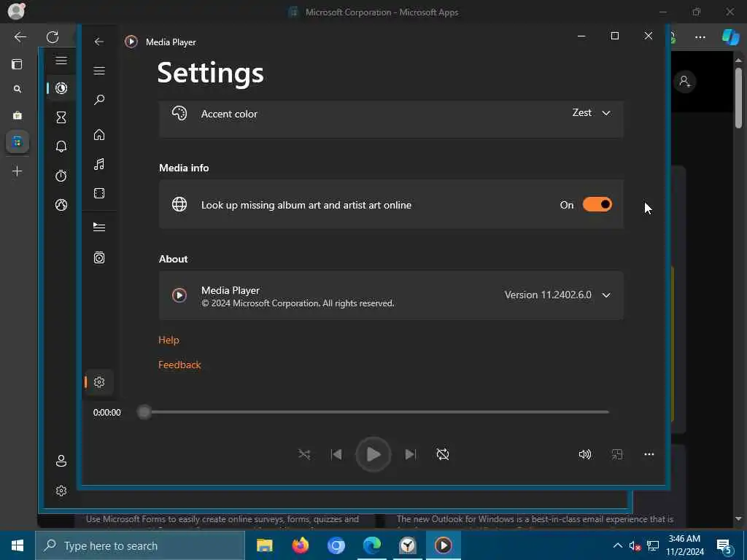Open Clock app hamburger menu
This screenshot has height=560, width=747.
[61, 61]
